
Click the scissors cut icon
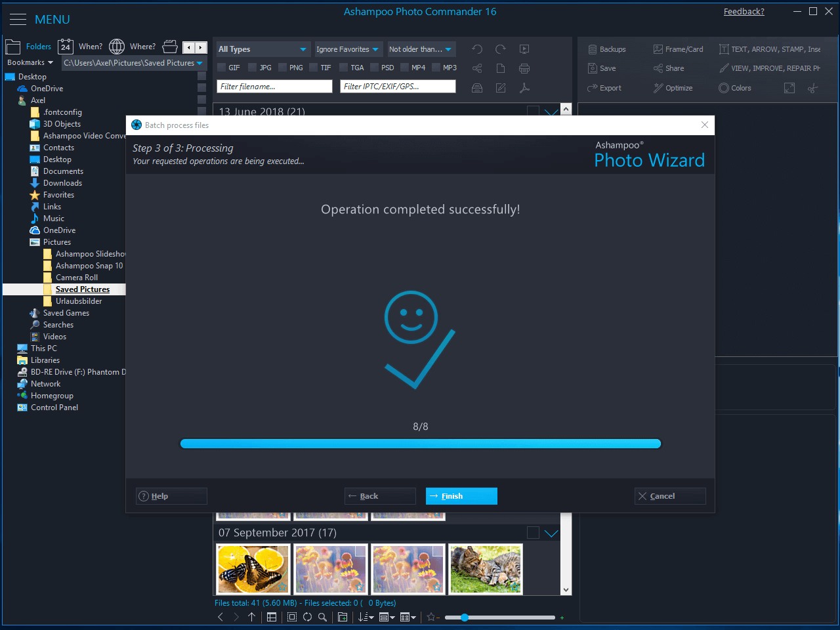tap(812, 88)
